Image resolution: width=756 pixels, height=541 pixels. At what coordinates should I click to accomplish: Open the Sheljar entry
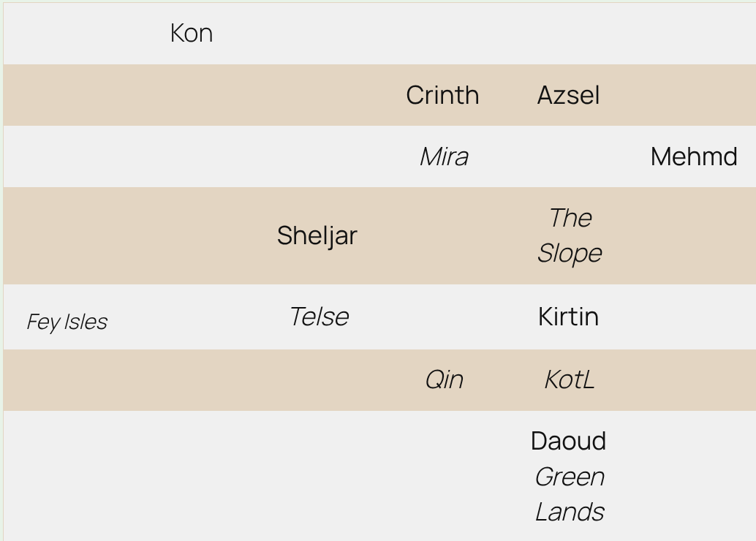click(317, 235)
